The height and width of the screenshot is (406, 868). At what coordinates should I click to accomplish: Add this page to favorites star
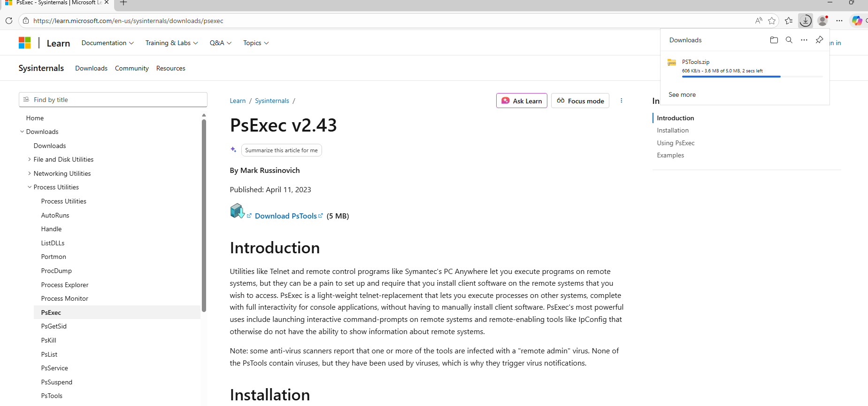pyautogui.click(x=772, y=21)
